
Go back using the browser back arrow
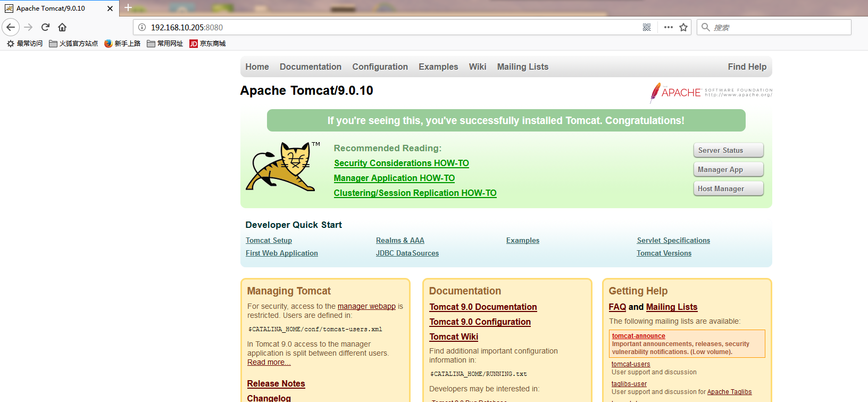pos(11,27)
